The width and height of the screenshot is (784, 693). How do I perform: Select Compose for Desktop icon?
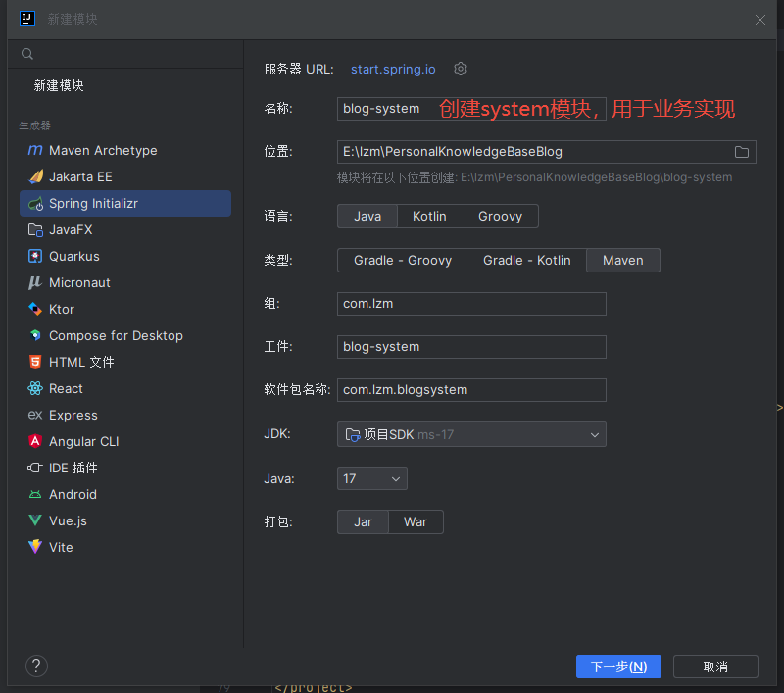click(x=35, y=335)
